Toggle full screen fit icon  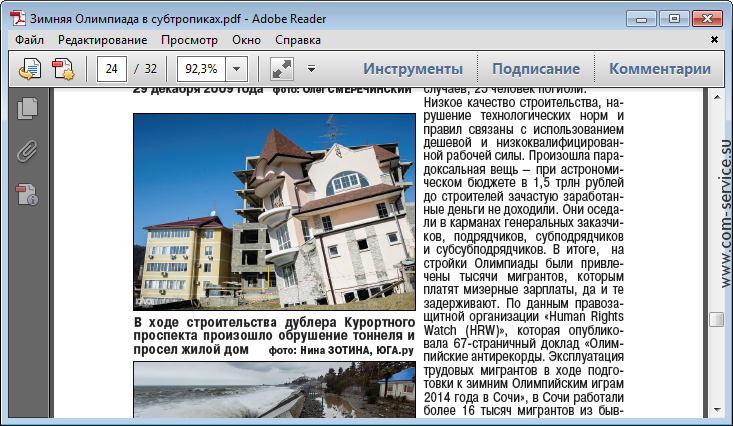click(x=282, y=69)
